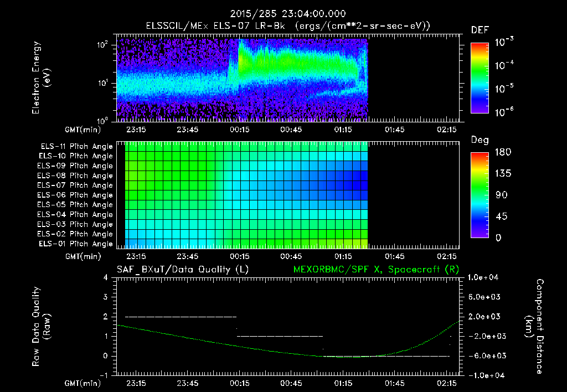The image size is (567, 392).
Task: Click 02:15 tick label under spectrogram
Action: pyautogui.click(x=447, y=130)
